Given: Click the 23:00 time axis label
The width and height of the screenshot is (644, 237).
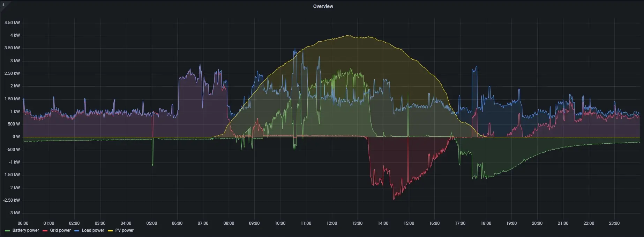Looking at the screenshot, I should click(614, 223).
